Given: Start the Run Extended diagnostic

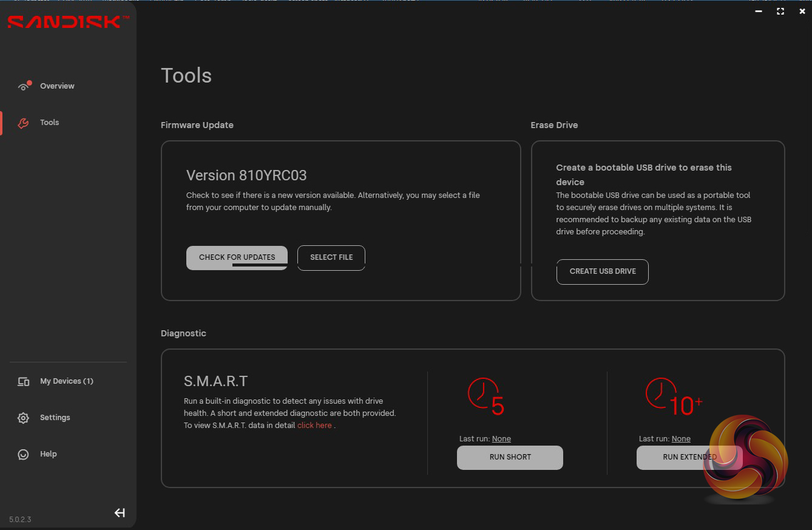Looking at the screenshot, I should pos(689,457).
